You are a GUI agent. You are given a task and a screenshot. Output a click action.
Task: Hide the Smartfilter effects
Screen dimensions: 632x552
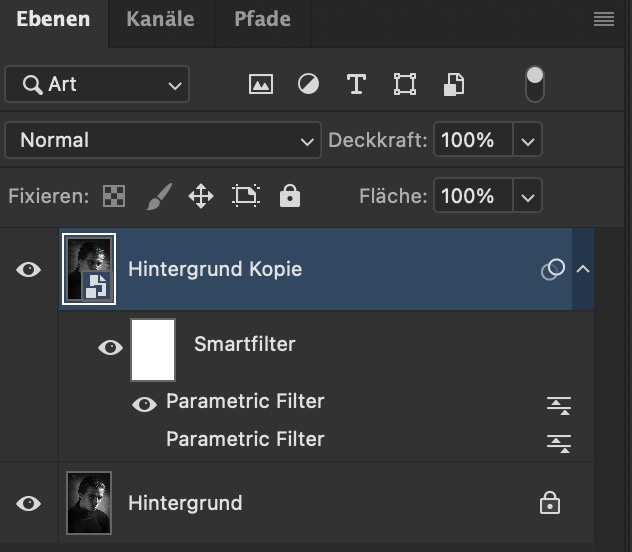pyautogui.click(x=110, y=347)
